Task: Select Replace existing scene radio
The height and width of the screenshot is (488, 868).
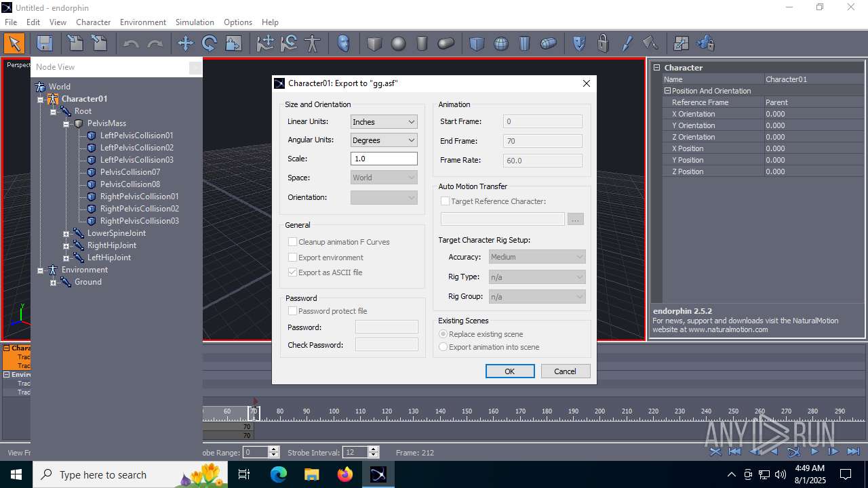Action: pos(443,334)
